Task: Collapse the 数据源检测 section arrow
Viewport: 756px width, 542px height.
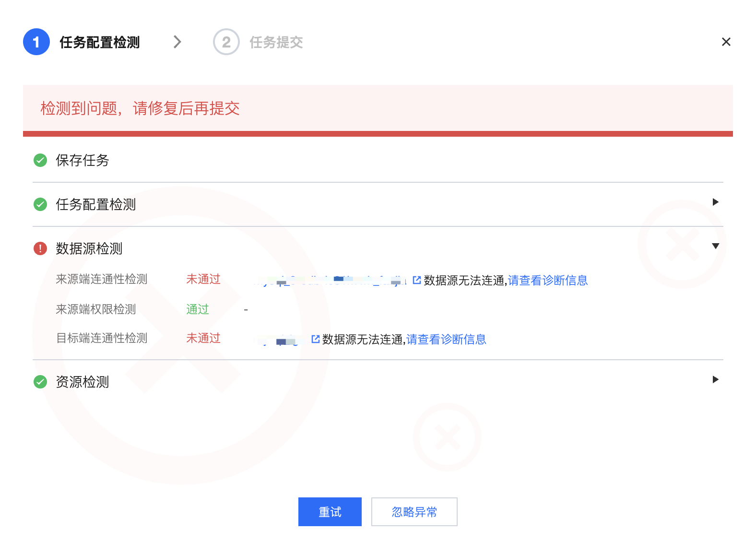Action: [x=715, y=246]
